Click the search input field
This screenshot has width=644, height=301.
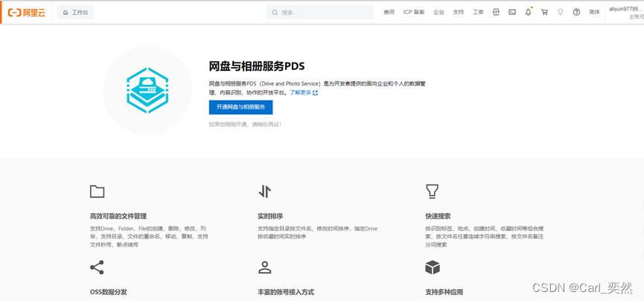tap(320, 13)
